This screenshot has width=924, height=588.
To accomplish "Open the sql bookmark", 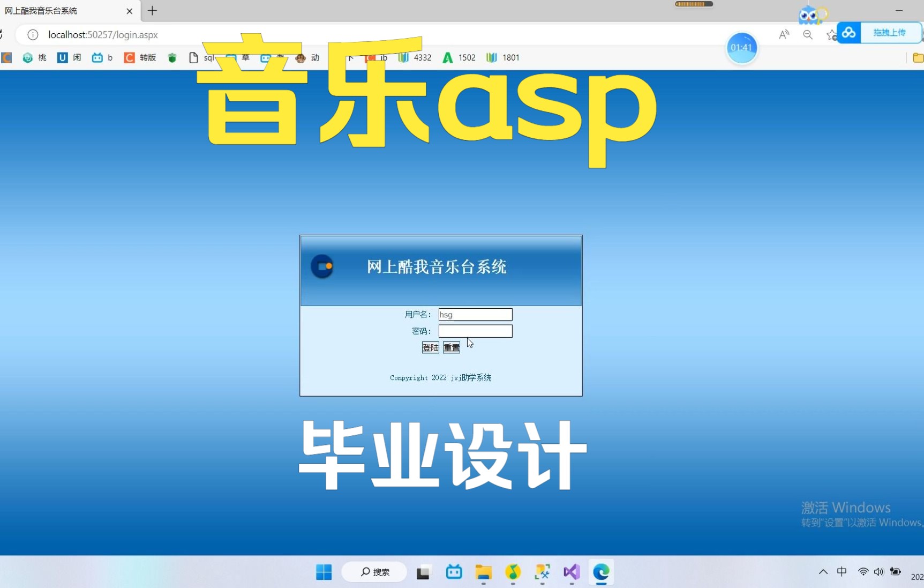I will 201,57.
